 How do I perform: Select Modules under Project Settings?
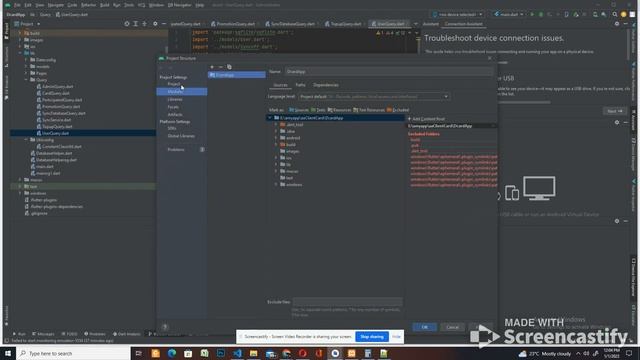[175, 92]
